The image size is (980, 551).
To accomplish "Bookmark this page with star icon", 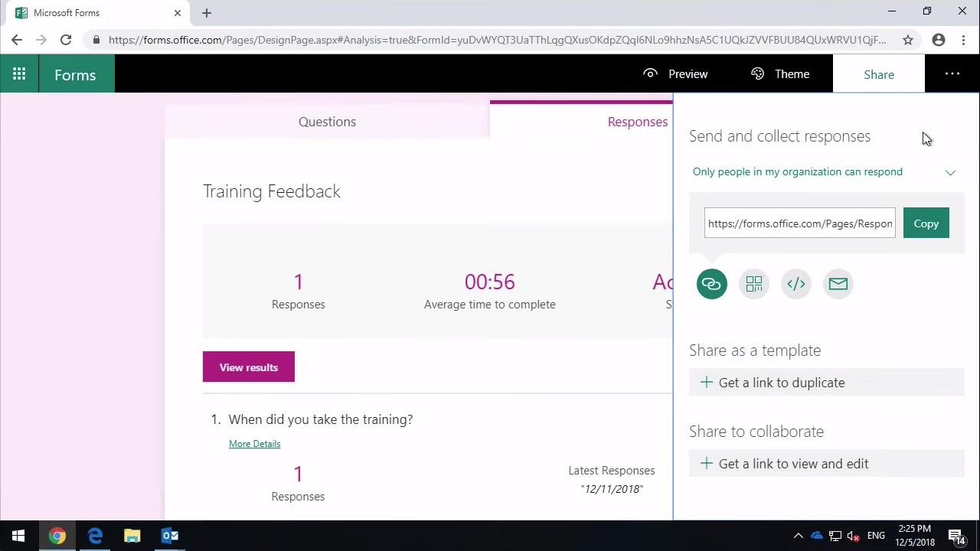I will pos(908,40).
